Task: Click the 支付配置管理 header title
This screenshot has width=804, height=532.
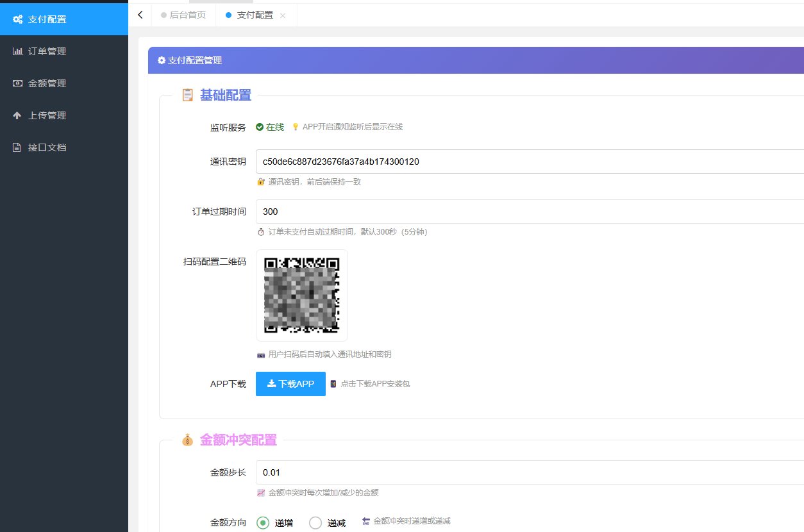Action: click(195, 60)
